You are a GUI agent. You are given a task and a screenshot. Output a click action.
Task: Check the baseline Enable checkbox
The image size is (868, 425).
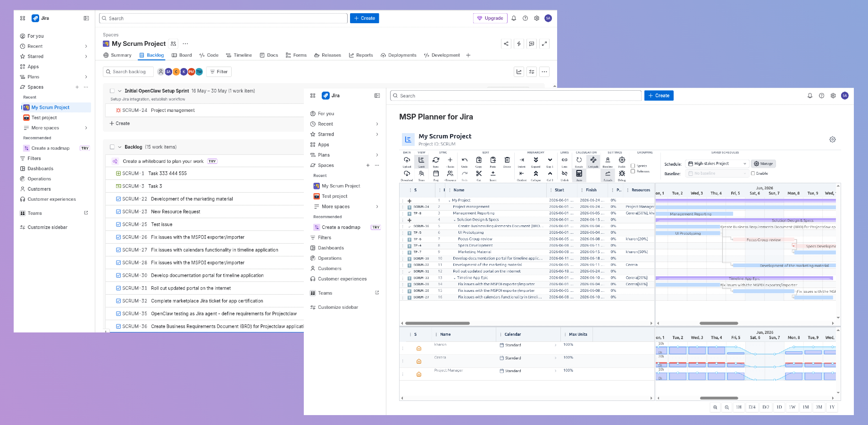tap(753, 173)
